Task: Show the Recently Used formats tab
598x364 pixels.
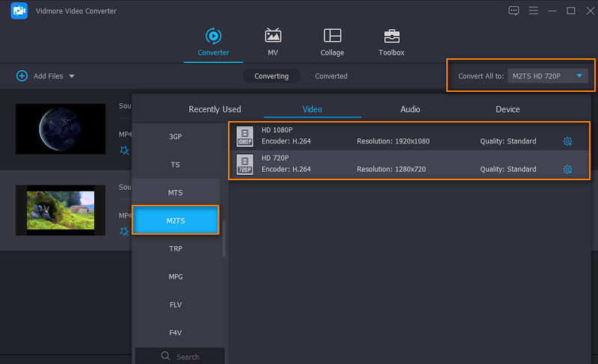Action: click(215, 109)
